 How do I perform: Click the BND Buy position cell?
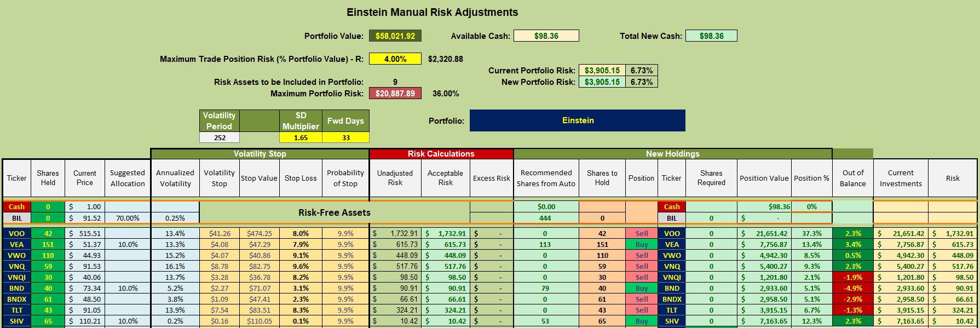pos(642,288)
